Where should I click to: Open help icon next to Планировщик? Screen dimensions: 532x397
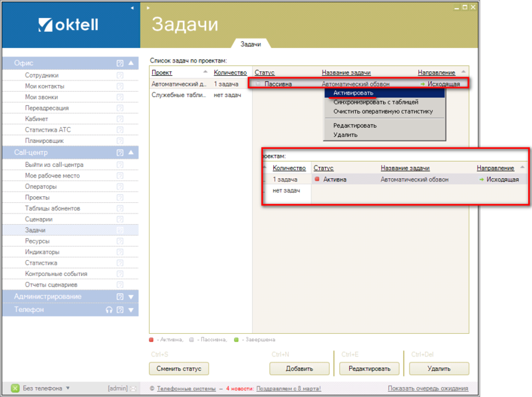(x=120, y=140)
